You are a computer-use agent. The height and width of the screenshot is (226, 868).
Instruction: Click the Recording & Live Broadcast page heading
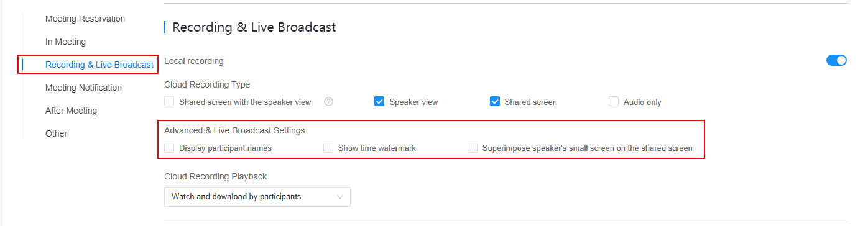(x=254, y=27)
